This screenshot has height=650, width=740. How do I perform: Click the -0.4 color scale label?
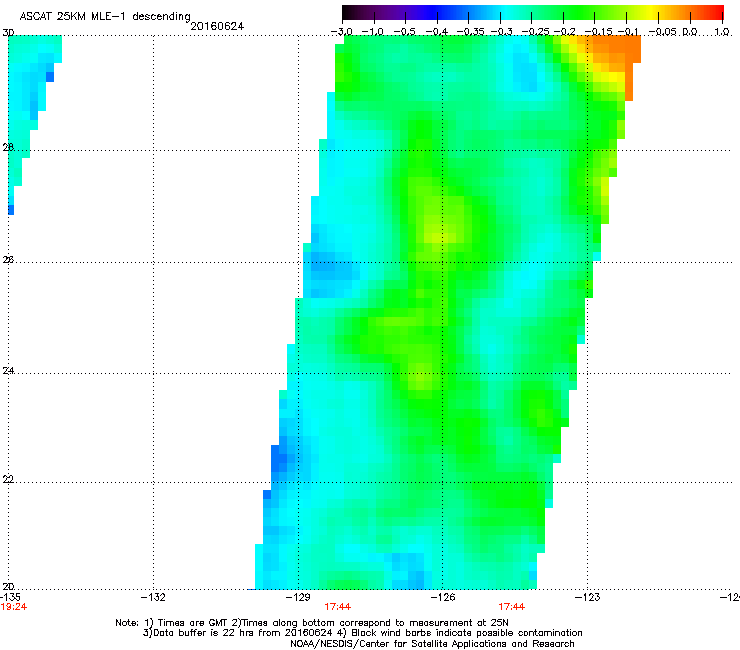pyautogui.click(x=437, y=32)
